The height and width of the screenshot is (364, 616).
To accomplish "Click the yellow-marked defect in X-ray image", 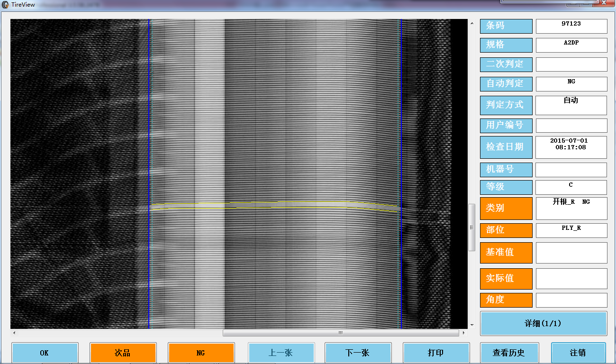I will tap(275, 205).
